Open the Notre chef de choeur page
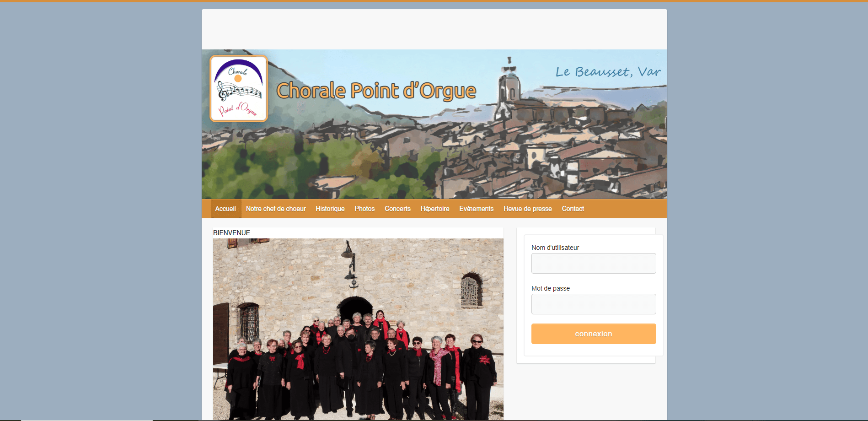868x421 pixels. (275, 209)
